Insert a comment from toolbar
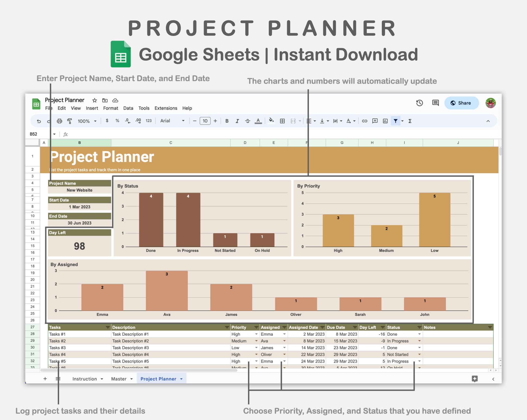Image resolution: width=527 pixels, height=420 pixels. pos(375,121)
